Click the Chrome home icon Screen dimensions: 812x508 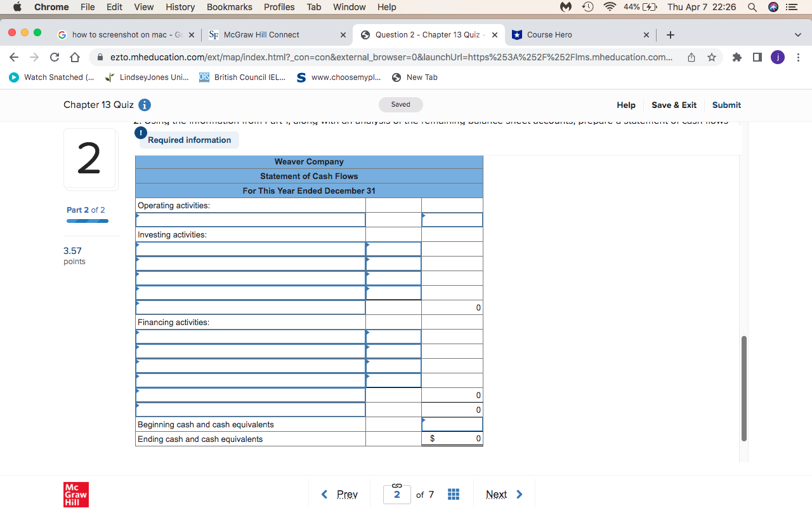(x=74, y=57)
